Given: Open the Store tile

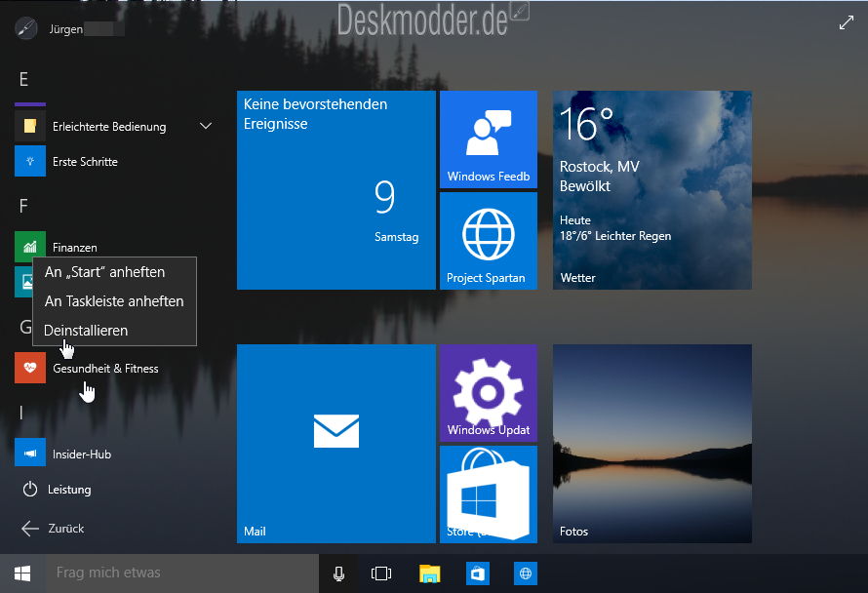Looking at the screenshot, I should point(488,494).
